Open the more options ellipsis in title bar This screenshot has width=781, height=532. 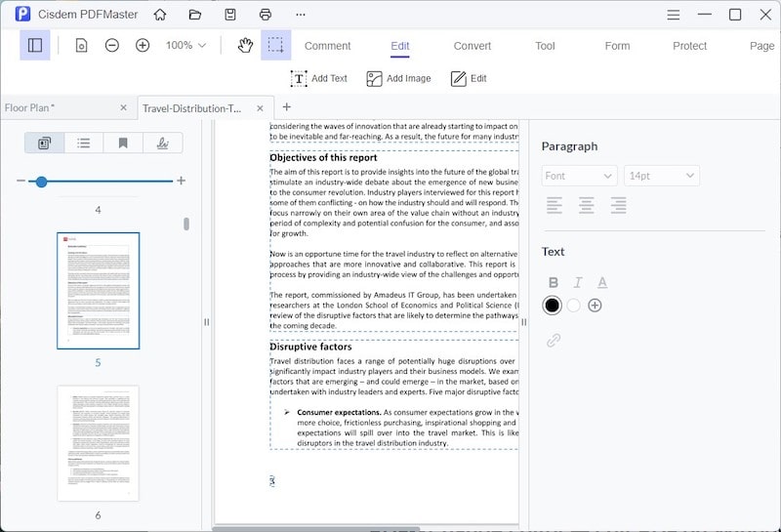tap(301, 15)
